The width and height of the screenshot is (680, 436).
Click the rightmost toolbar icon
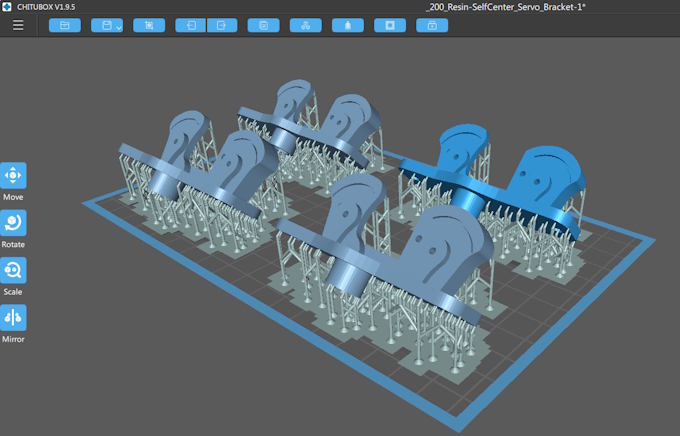[x=431, y=24]
